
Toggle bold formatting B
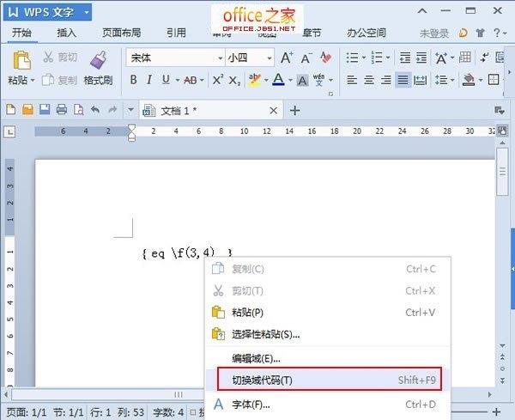point(133,80)
